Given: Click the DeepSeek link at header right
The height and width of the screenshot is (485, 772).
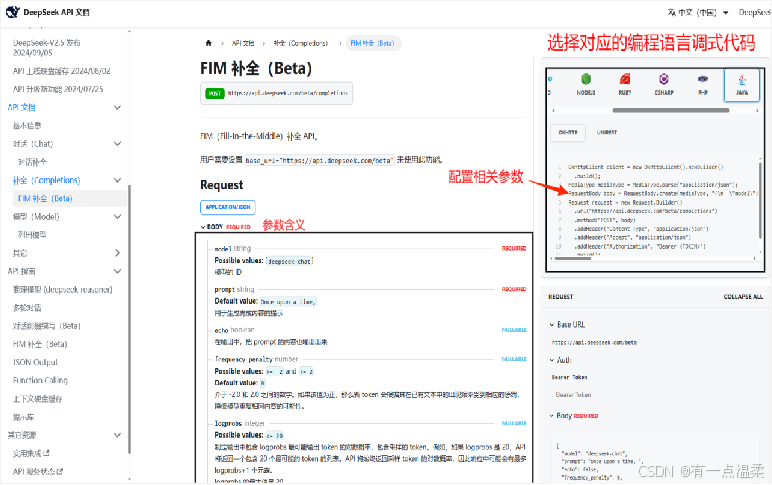Looking at the screenshot, I should click(755, 12).
